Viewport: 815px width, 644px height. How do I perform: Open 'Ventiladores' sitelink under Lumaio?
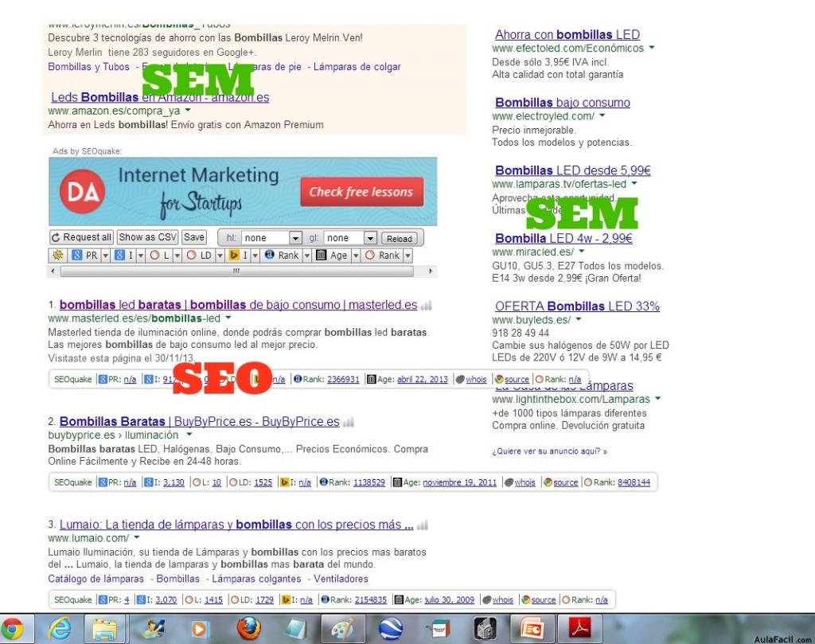[341, 579]
